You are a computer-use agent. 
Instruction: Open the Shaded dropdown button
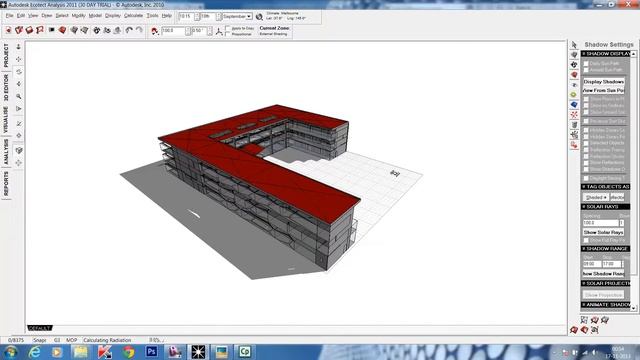(596, 198)
